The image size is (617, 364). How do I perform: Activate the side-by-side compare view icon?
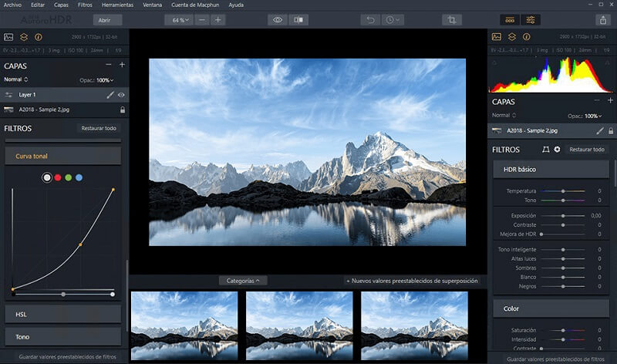tap(299, 19)
